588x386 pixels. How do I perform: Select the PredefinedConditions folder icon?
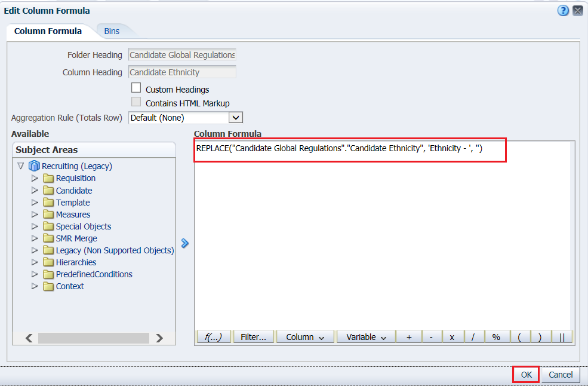48,274
